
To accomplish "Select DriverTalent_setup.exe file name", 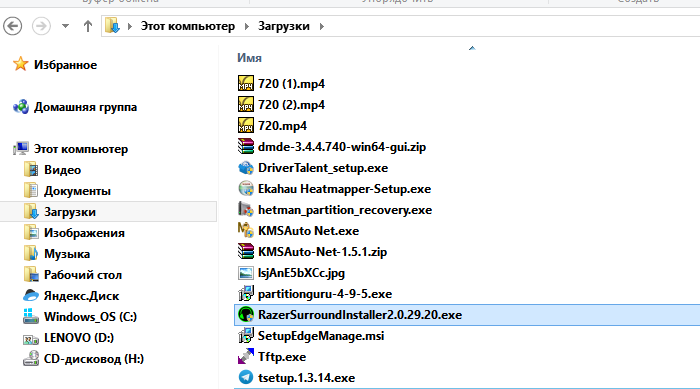I will click(x=323, y=168).
